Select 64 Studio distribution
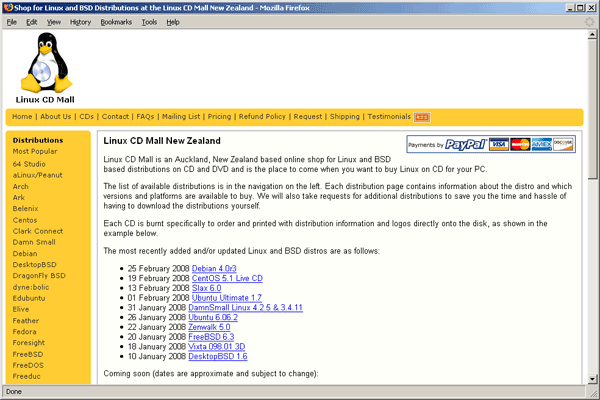The height and width of the screenshot is (400, 600). (x=29, y=164)
